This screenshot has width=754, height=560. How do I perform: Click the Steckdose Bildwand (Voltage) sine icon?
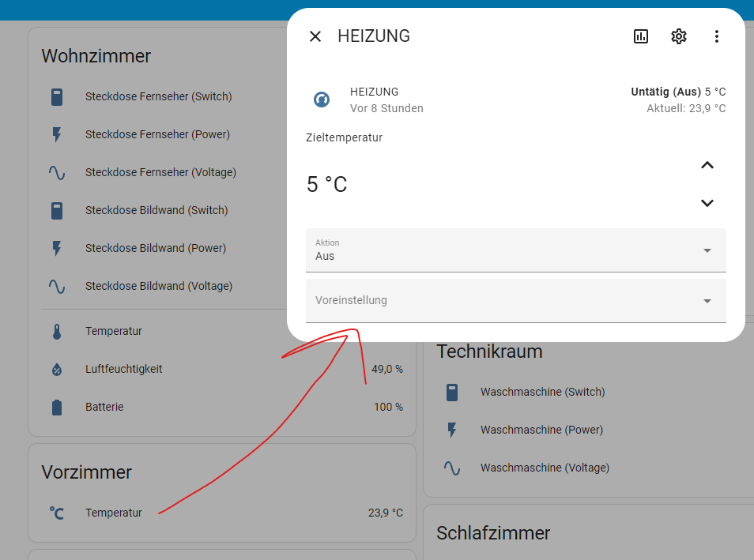[x=57, y=287]
